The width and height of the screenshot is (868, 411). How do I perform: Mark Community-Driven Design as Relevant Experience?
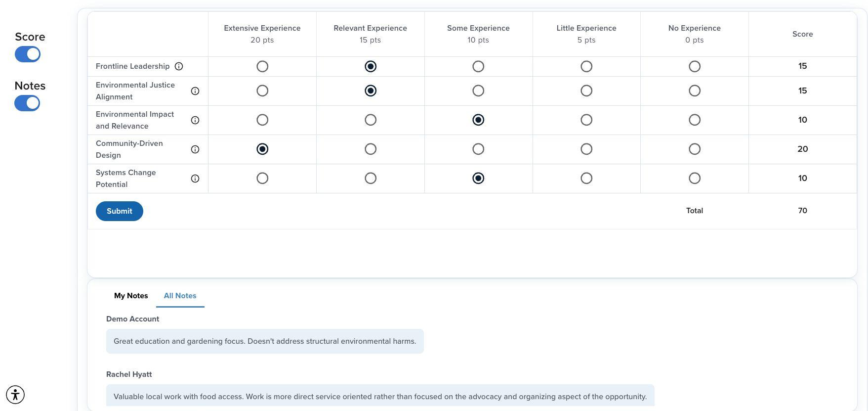[x=371, y=149]
